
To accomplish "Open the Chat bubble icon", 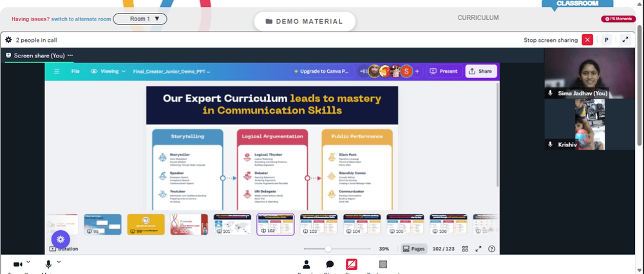I will tap(330, 264).
